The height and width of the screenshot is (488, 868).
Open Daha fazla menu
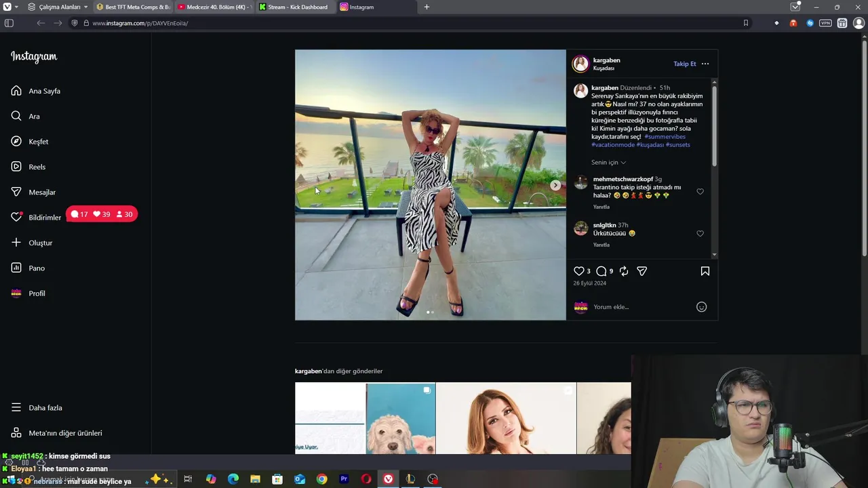tap(37, 407)
